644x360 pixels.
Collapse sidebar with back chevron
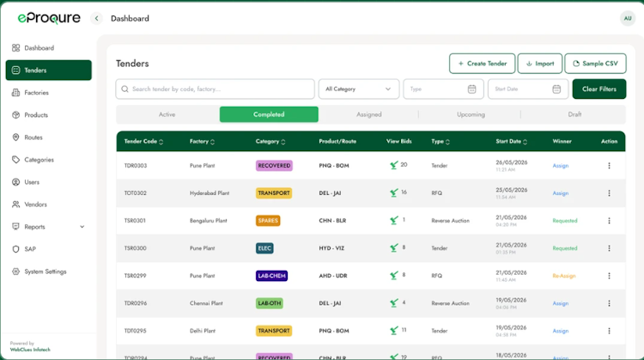[x=96, y=19]
